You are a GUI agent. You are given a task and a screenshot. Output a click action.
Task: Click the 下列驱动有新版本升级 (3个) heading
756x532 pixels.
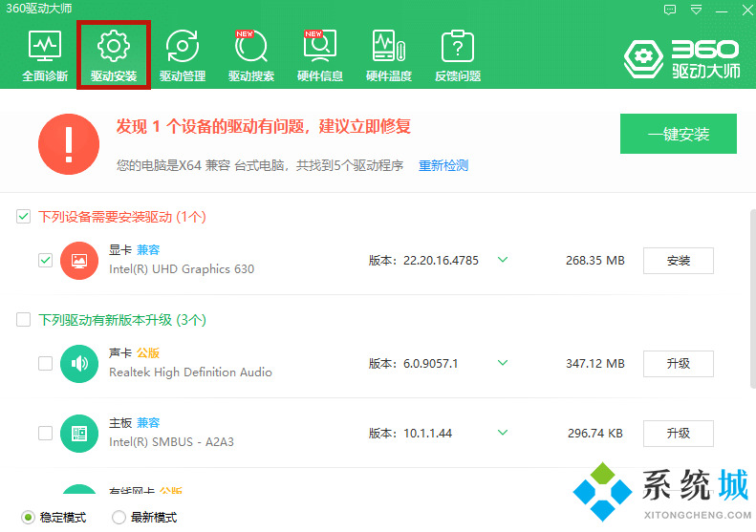pos(122,320)
